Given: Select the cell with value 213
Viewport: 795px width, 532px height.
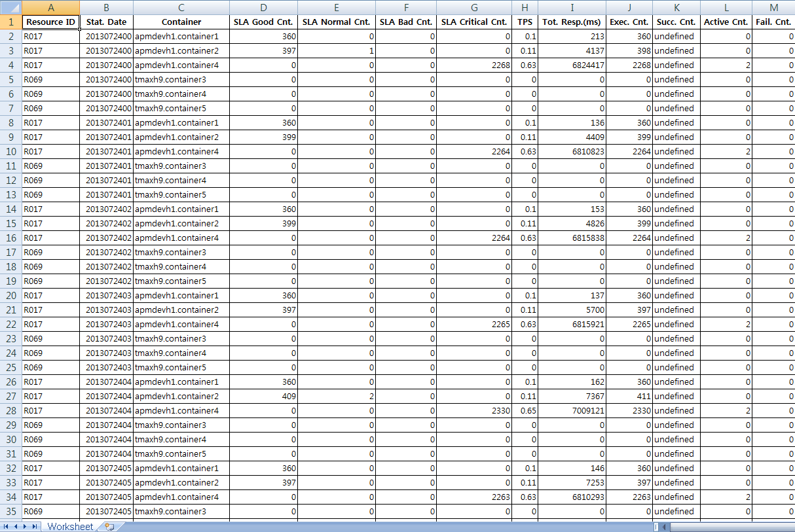Looking at the screenshot, I should click(572, 36).
